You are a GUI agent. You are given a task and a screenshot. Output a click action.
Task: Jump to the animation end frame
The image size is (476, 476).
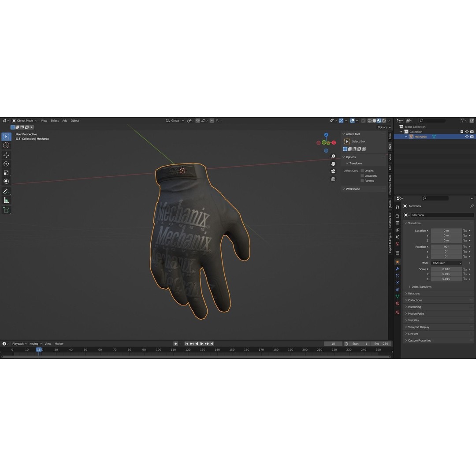click(x=212, y=344)
